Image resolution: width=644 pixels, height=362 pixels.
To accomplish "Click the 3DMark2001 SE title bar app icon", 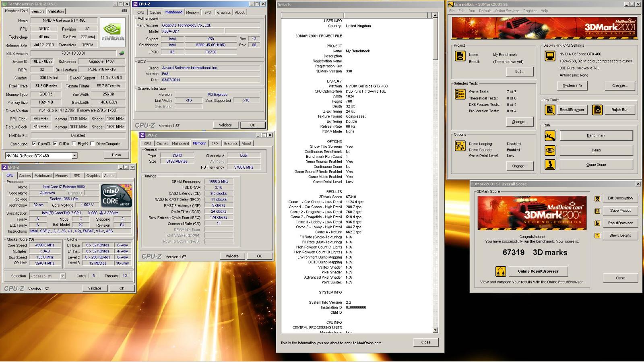I will point(451,4).
